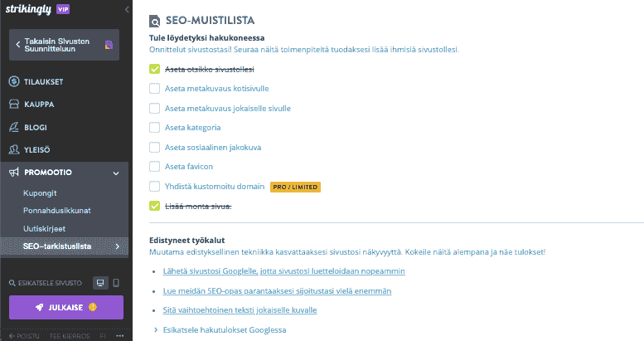Start the tour with Tee Kierros

point(70,336)
